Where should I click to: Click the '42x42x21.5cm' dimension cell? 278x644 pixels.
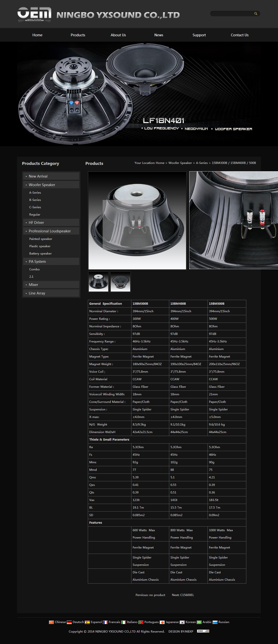(143, 432)
